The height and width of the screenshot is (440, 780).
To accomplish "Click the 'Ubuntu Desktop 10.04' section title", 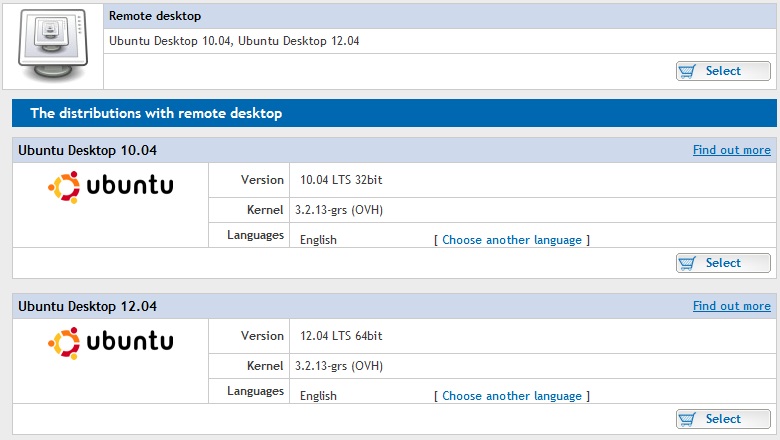I will click(88, 150).
